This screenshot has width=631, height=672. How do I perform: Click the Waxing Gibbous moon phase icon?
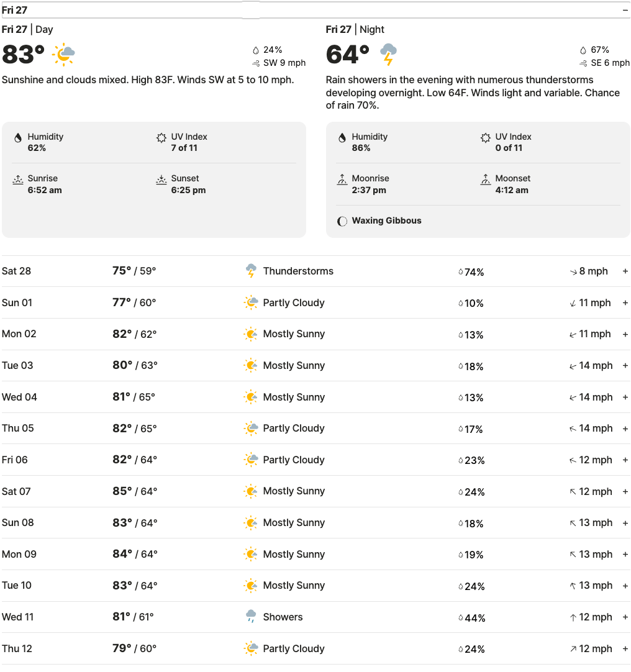[x=342, y=221]
